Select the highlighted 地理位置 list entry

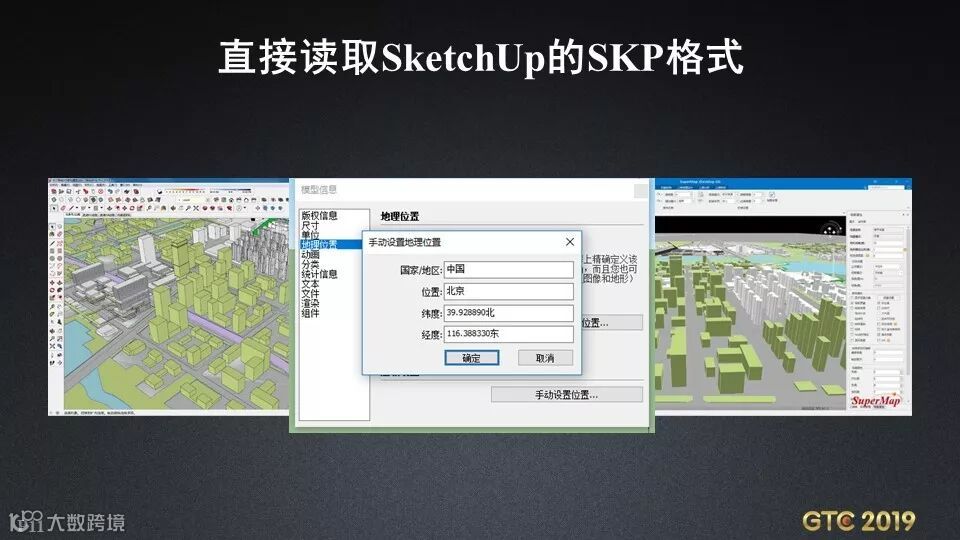(331, 244)
